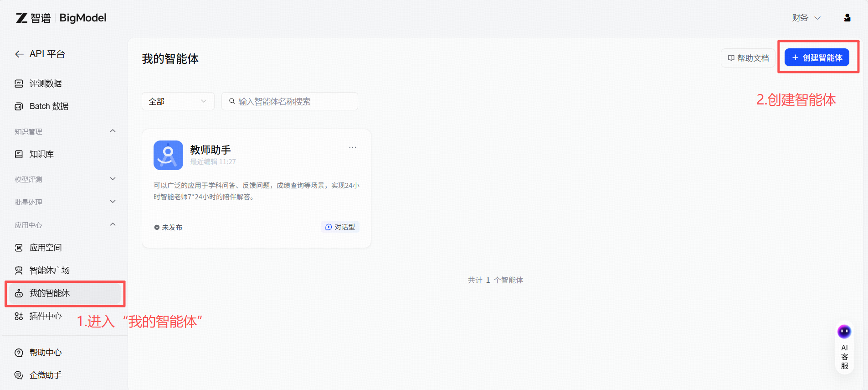Click the back arrow beside API 平台
This screenshot has width=868, height=390.
pyautogui.click(x=19, y=54)
